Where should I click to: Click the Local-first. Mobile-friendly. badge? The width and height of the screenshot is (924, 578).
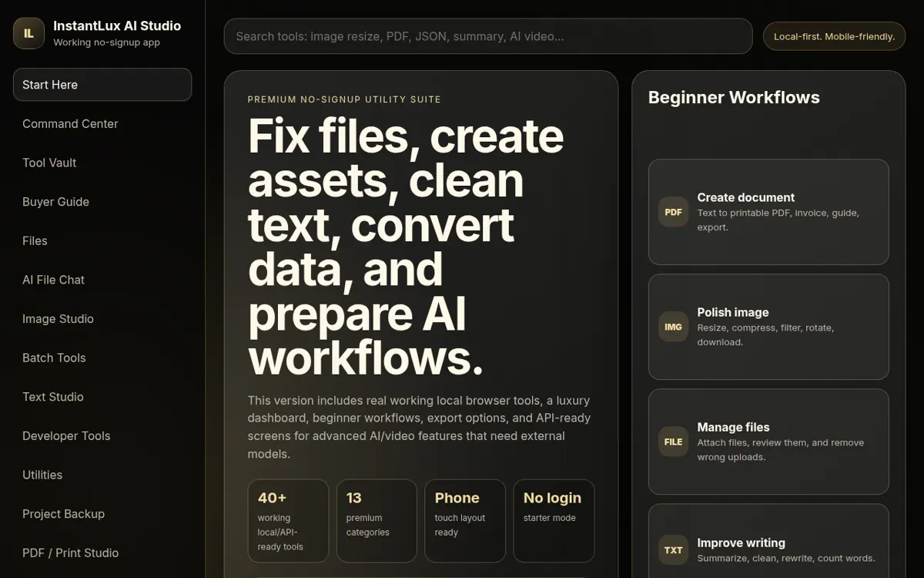click(x=834, y=36)
